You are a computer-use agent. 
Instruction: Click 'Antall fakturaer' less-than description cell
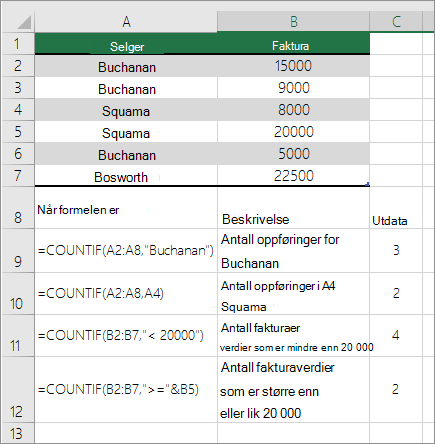point(293,336)
